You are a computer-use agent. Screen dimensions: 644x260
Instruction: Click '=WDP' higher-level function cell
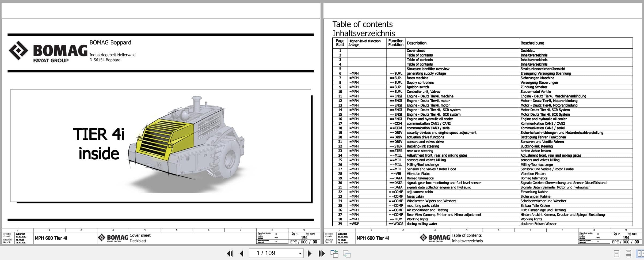pos(354,224)
